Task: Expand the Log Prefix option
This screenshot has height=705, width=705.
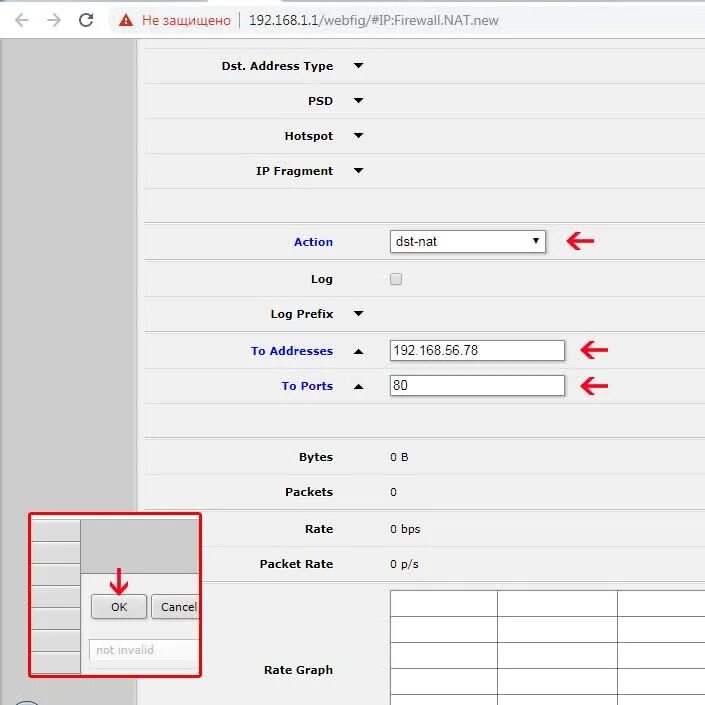Action: pyautogui.click(x=358, y=313)
